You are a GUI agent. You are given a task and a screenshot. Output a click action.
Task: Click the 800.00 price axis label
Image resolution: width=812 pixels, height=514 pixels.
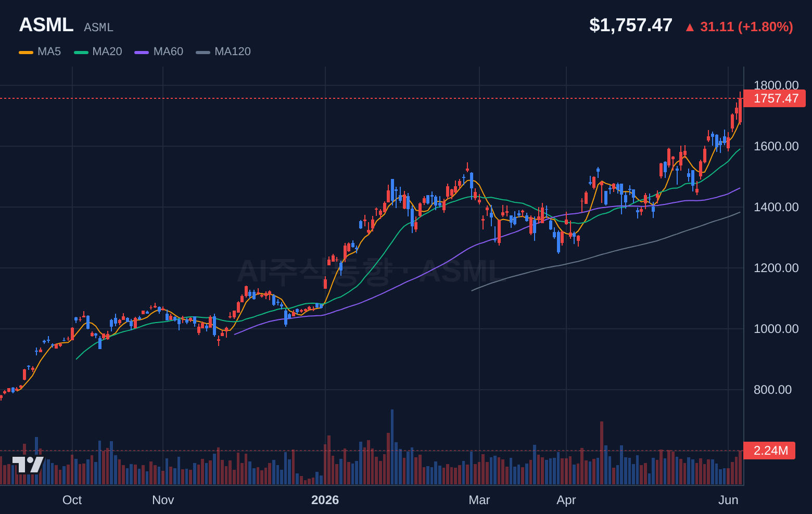[772, 390]
